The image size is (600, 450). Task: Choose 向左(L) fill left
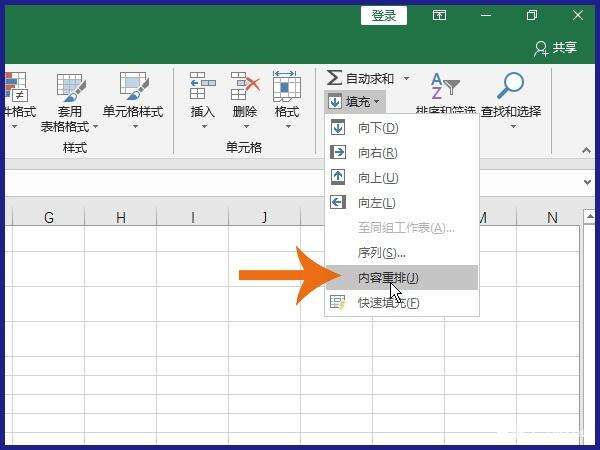coord(401,202)
